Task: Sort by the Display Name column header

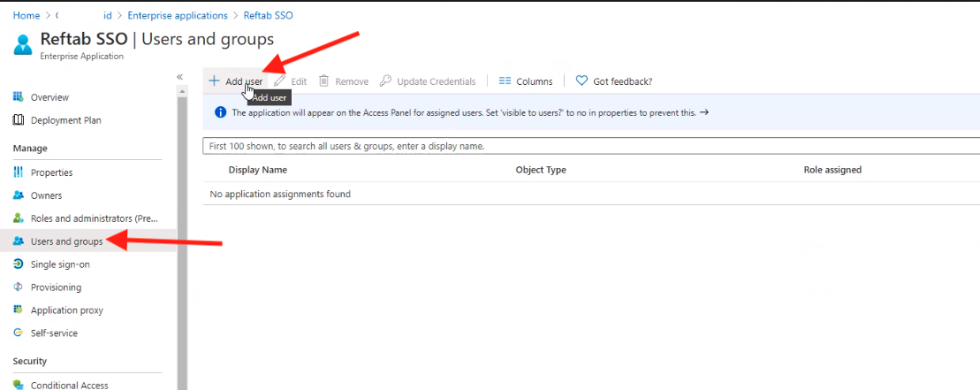Action: tap(257, 170)
